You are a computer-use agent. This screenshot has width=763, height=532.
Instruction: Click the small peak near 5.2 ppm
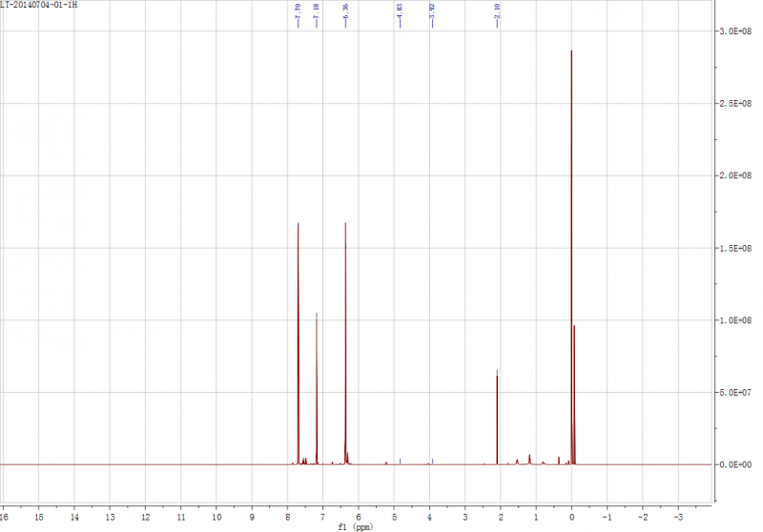coord(386,463)
